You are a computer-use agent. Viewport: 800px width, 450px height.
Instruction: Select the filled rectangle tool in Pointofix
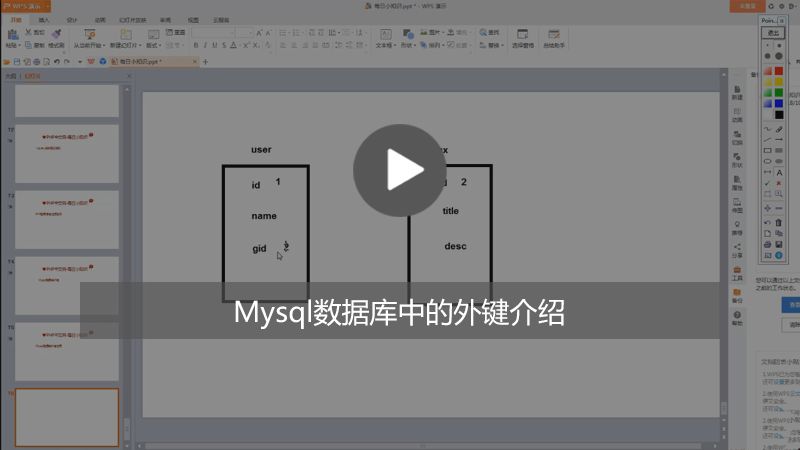click(779, 151)
